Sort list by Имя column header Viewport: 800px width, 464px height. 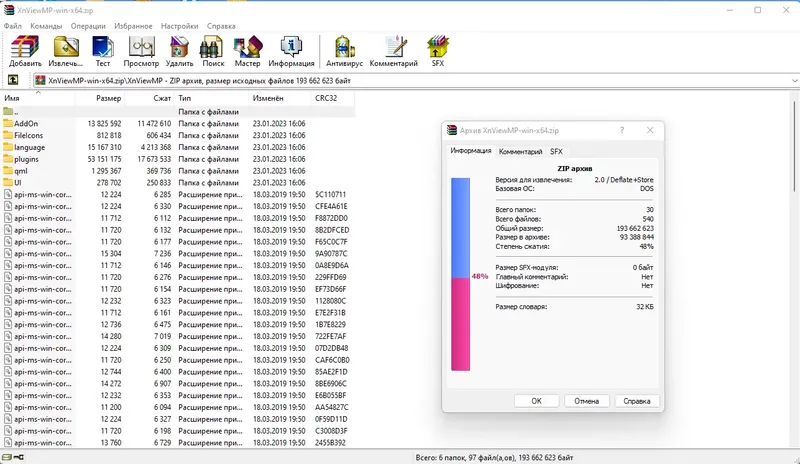(38, 98)
